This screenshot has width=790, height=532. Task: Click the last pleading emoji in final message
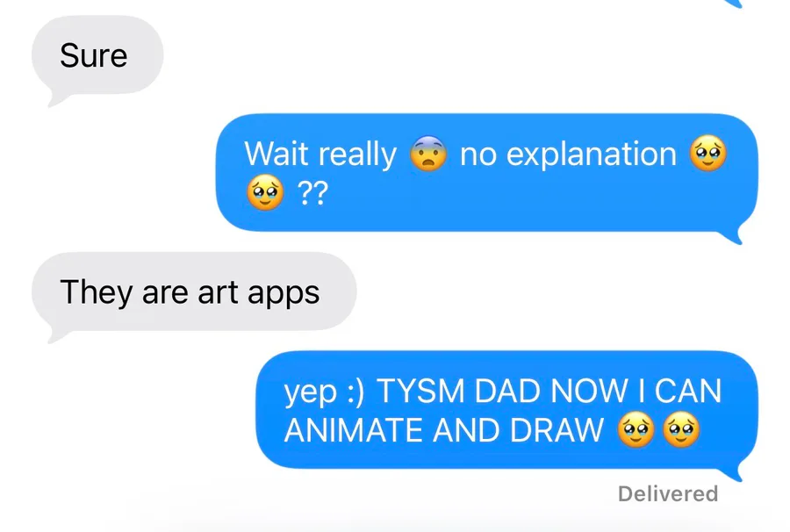(681, 430)
